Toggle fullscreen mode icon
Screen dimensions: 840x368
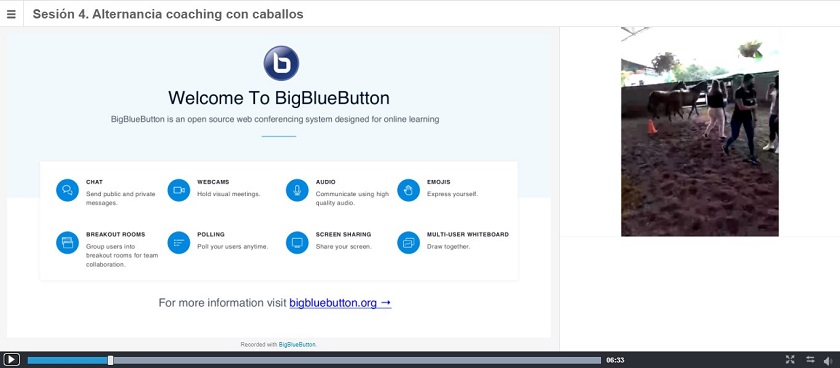(790, 360)
